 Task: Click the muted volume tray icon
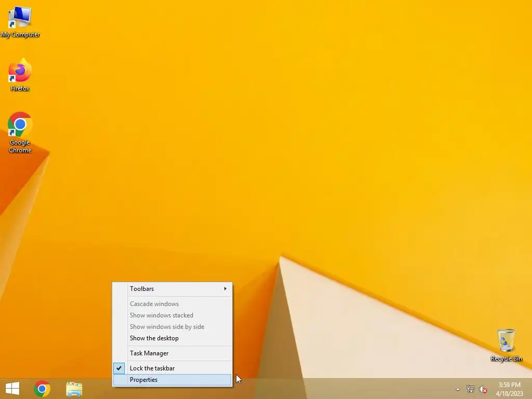pyautogui.click(x=483, y=389)
